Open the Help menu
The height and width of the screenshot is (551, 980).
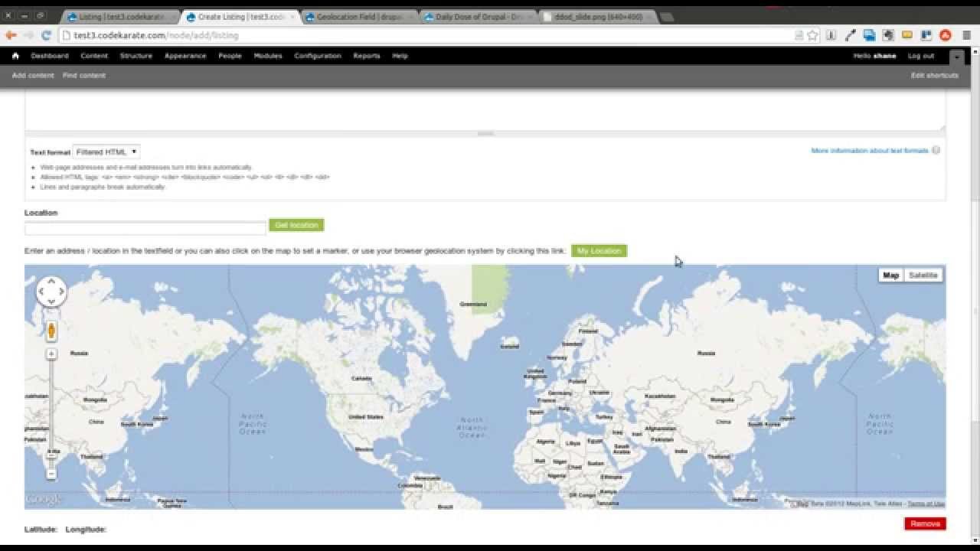click(400, 56)
